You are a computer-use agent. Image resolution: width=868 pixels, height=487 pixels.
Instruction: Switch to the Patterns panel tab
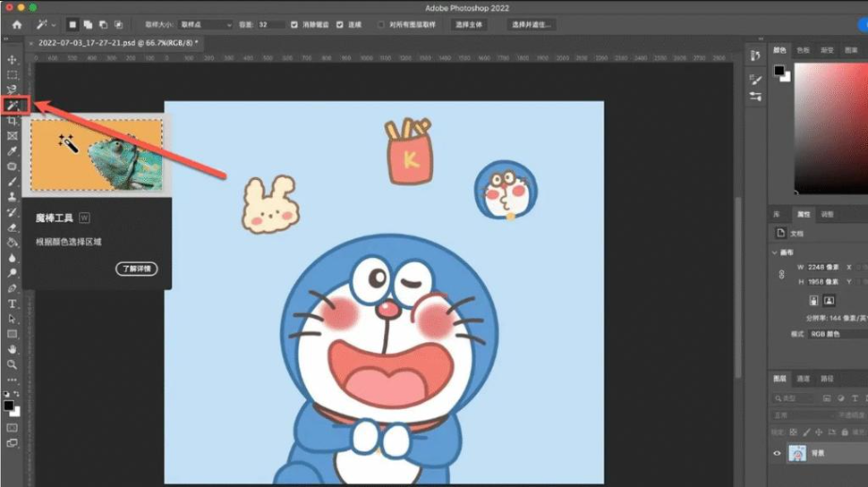[851, 50]
